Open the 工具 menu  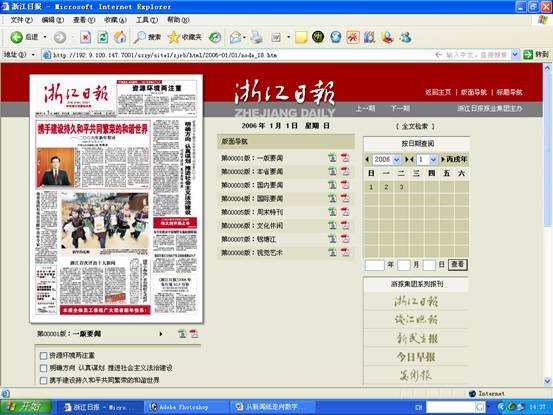[147, 20]
